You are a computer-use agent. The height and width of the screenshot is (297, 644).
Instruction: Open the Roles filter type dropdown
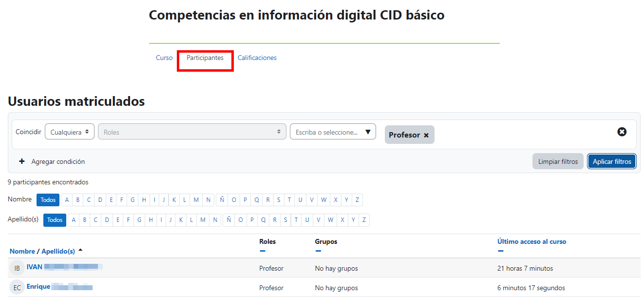point(192,132)
